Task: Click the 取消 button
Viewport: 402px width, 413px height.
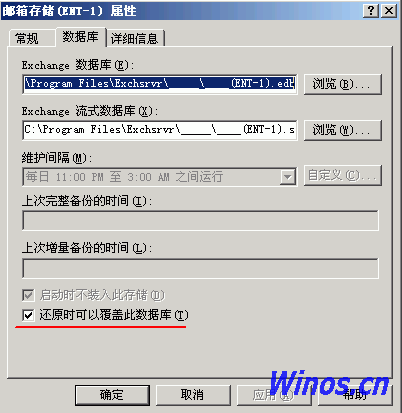Action: click(193, 395)
